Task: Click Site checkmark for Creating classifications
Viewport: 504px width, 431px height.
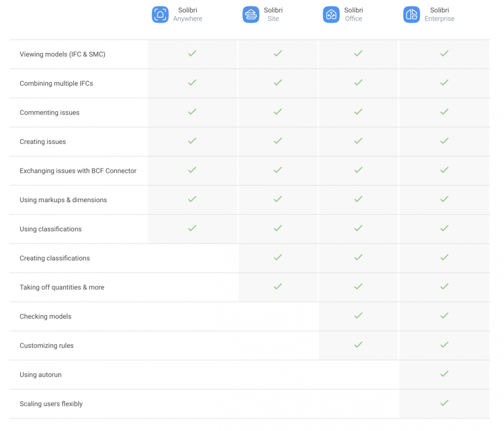Action: click(278, 257)
